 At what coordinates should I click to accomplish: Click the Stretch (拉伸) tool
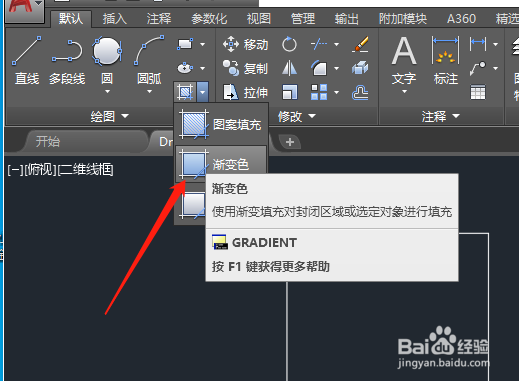(x=245, y=92)
